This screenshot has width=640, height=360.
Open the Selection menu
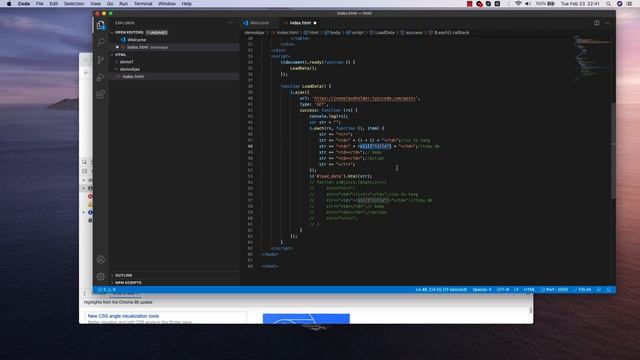74,4
